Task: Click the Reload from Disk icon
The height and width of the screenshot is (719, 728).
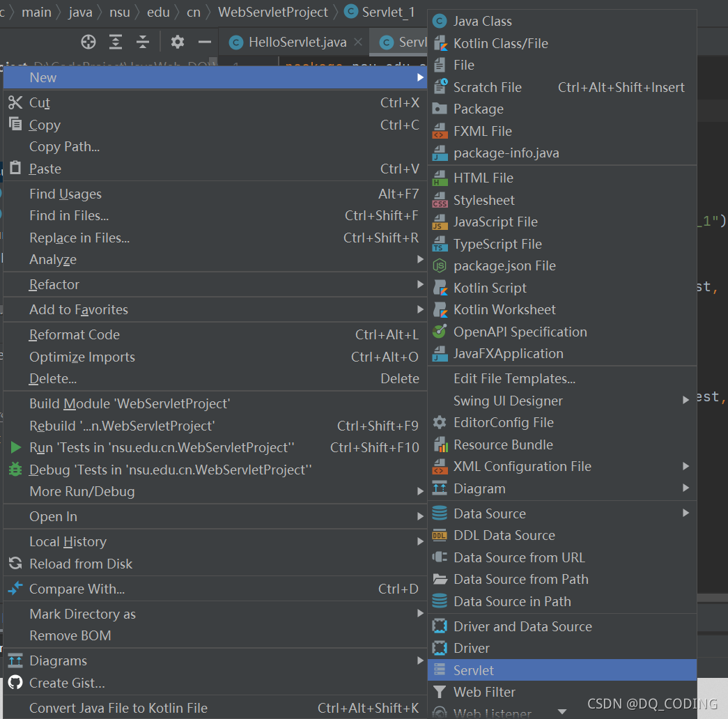Action: coord(15,563)
